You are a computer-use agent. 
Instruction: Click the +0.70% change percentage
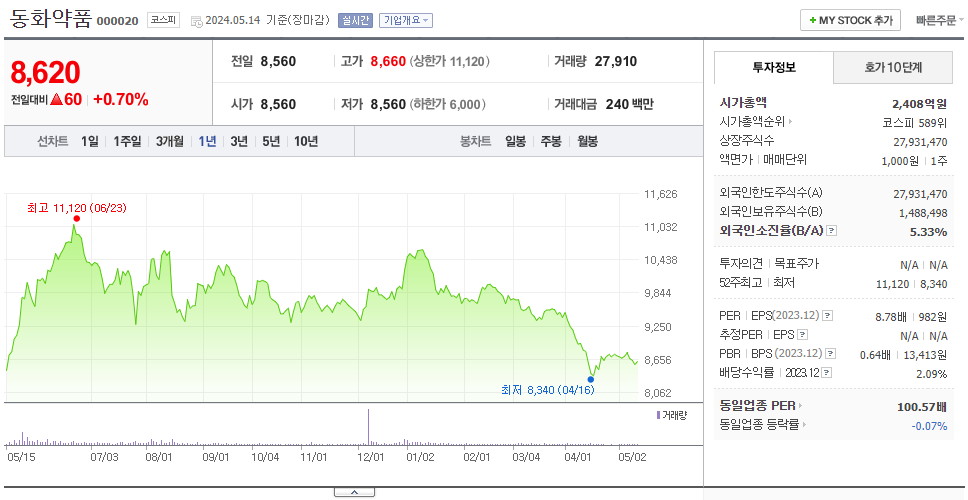pos(121,99)
